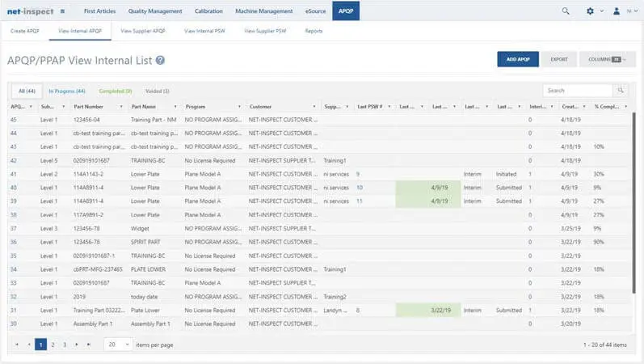
Task: Select current page 1 button
Action: tap(40, 345)
